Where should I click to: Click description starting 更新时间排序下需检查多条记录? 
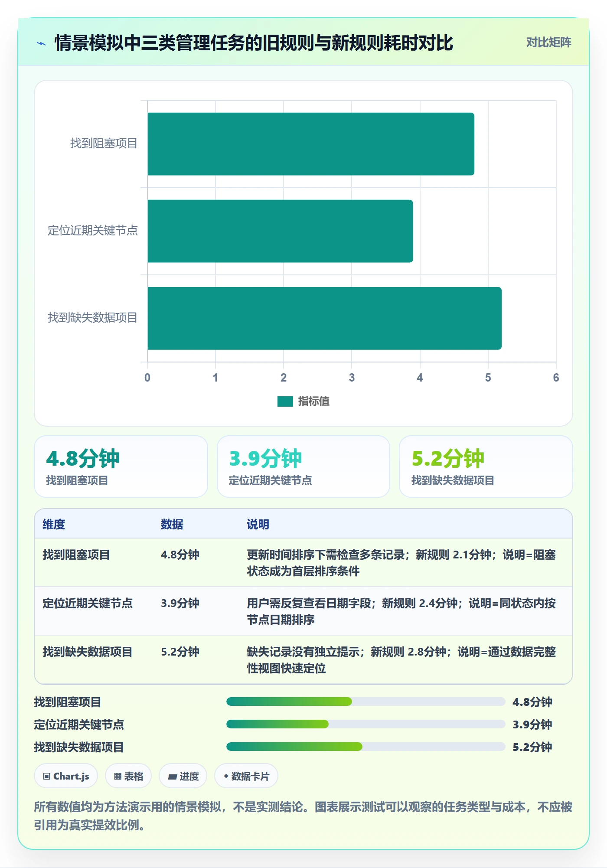point(401,563)
